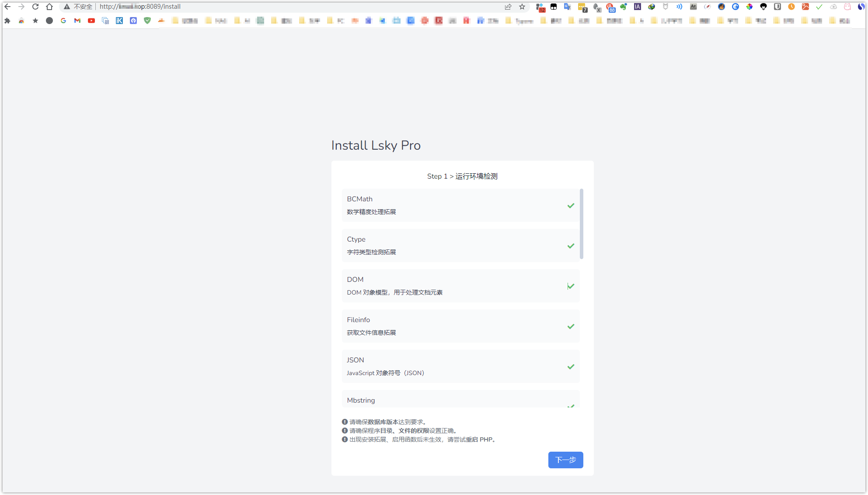
Task: Click the JSON requirement check mark
Action: [571, 366]
